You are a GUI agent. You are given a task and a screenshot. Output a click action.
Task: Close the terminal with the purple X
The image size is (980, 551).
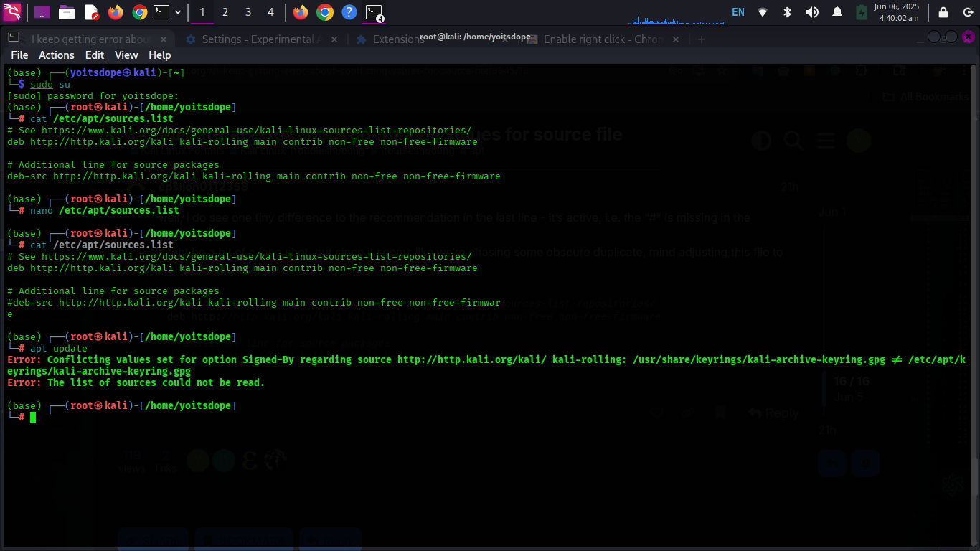click(x=968, y=37)
